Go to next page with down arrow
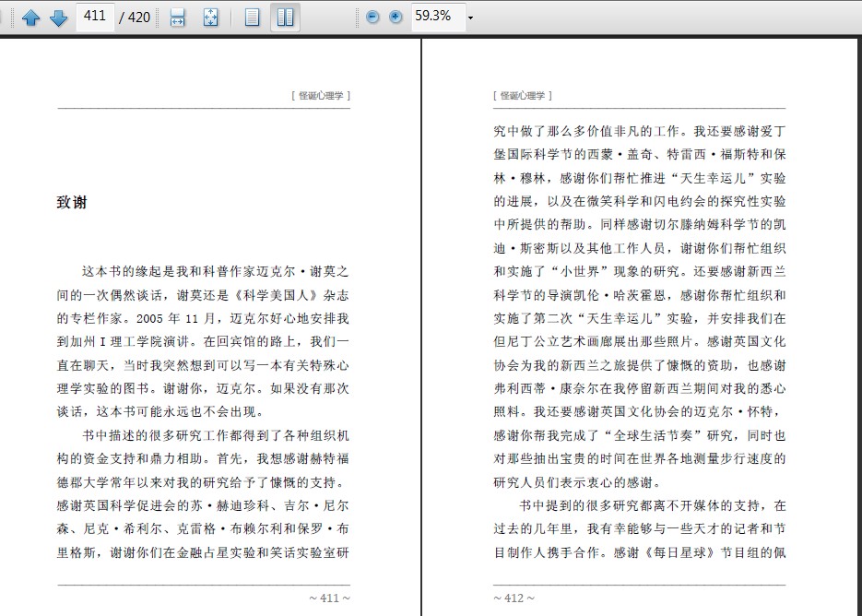This screenshot has height=616, width=862. click(58, 18)
